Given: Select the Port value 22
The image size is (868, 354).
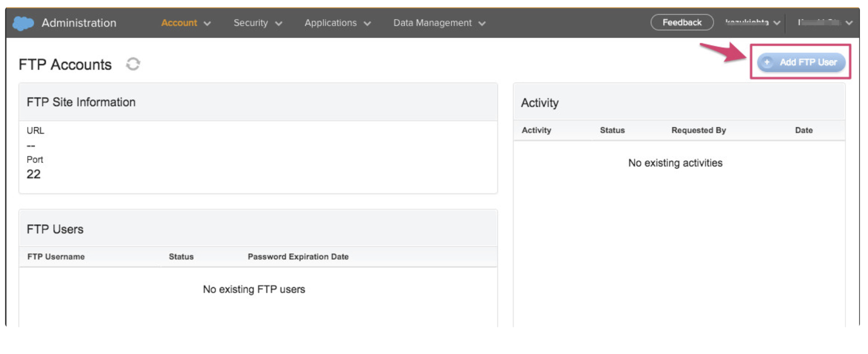Looking at the screenshot, I should coord(34,174).
